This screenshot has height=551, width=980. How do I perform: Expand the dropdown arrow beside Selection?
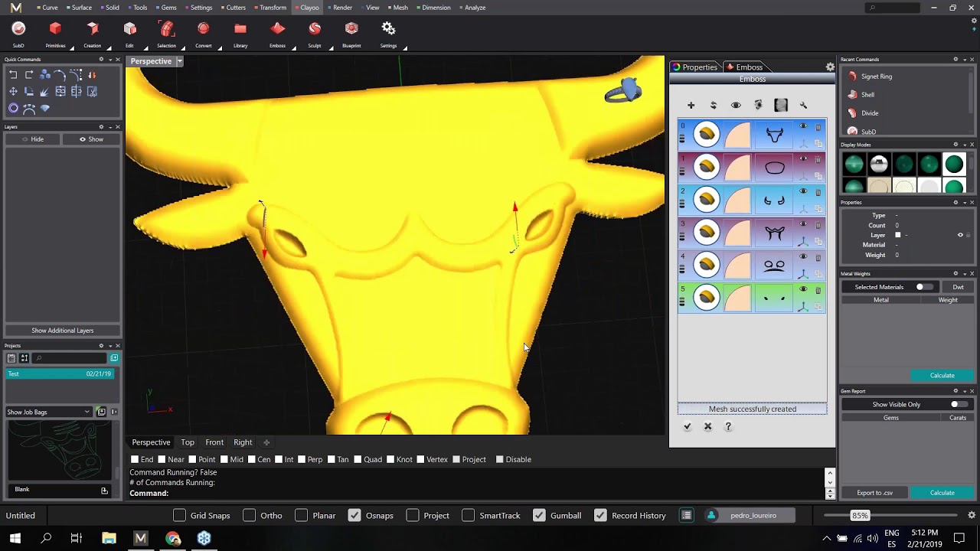(x=183, y=47)
